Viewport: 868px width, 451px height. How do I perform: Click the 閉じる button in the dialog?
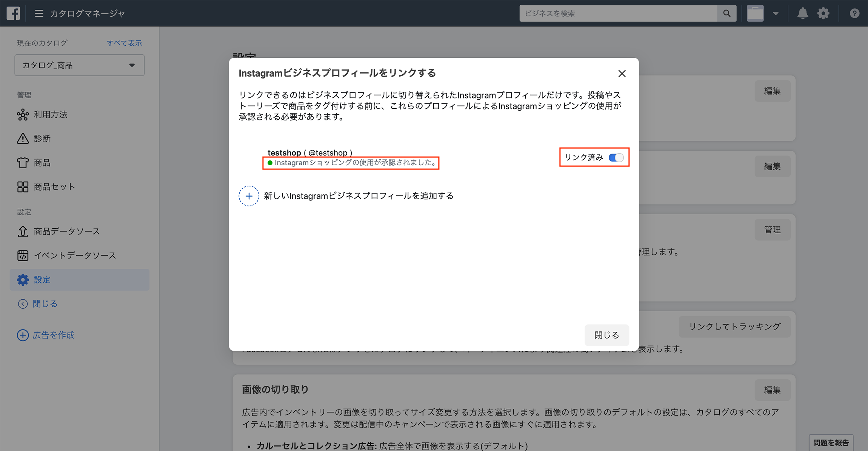606,335
